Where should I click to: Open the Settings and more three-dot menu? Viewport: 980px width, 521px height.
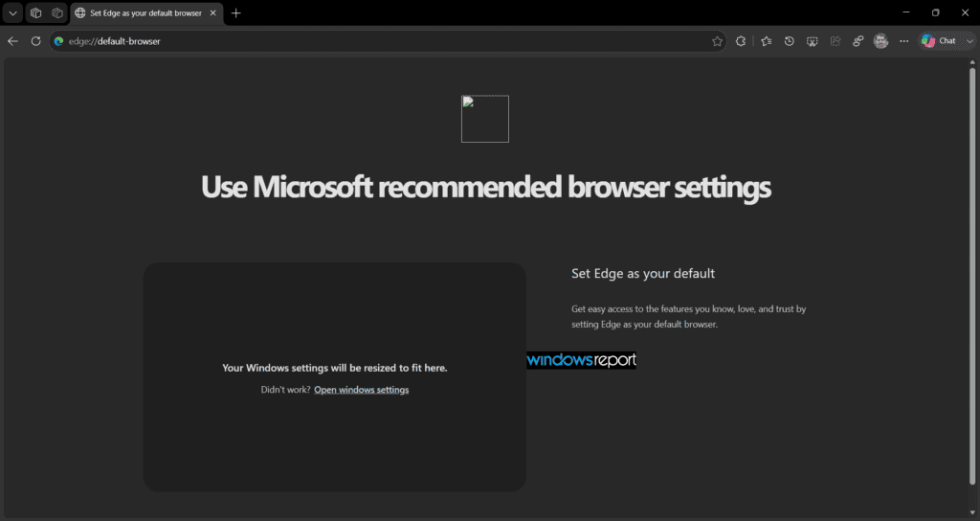point(903,41)
